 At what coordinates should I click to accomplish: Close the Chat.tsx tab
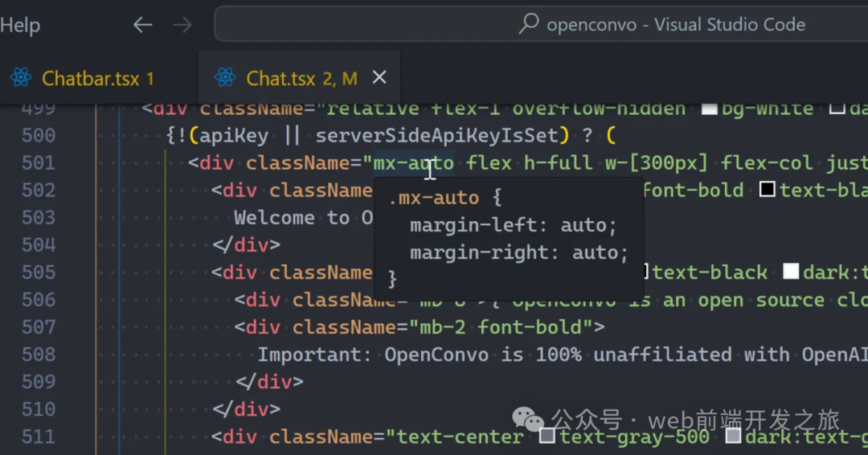pyautogui.click(x=379, y=77)
